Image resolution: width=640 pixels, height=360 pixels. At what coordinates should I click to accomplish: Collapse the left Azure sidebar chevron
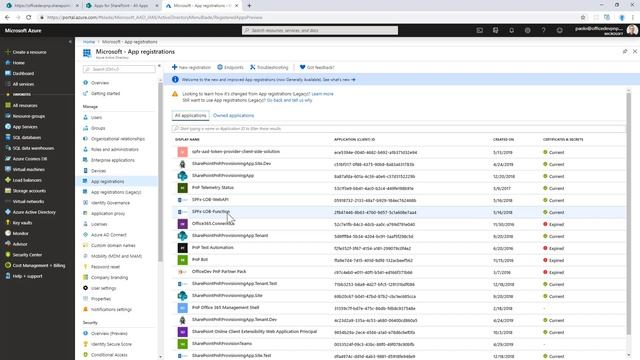click(70, 42)
